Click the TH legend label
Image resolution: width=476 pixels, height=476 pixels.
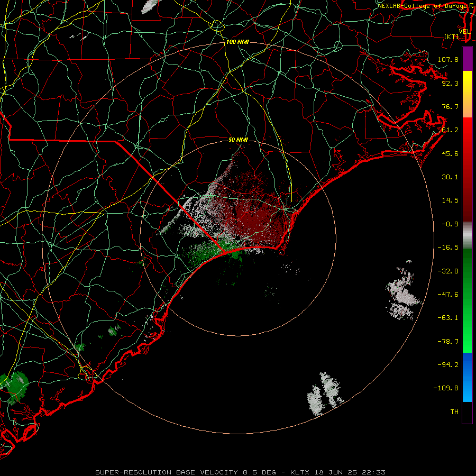(x=454, y=412)
